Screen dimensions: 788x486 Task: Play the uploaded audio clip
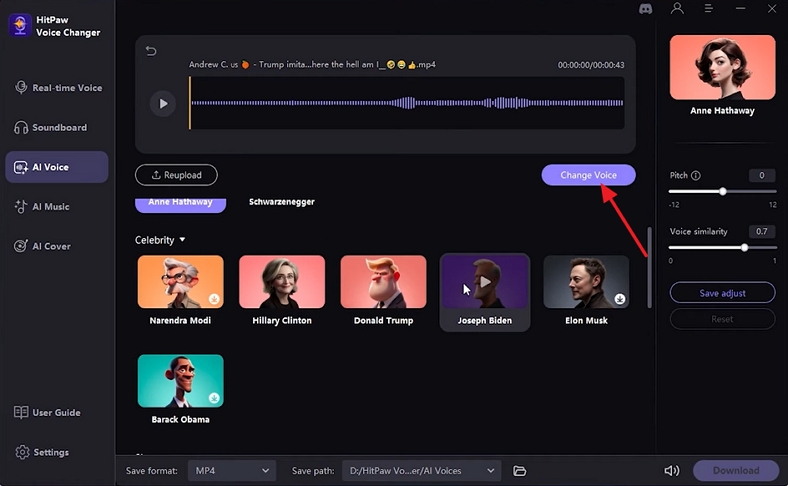point(163,104)
